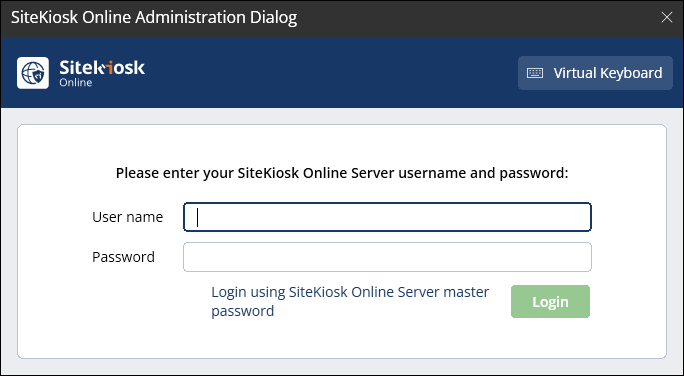684x376 pixels.
Task: Click the green Login button
Action: (550, 301)
